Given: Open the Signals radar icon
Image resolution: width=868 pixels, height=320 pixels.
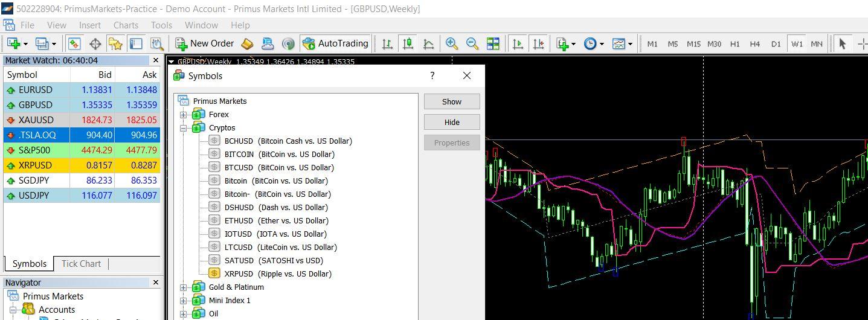Looking at the screenshot, I should pos(288,43).
